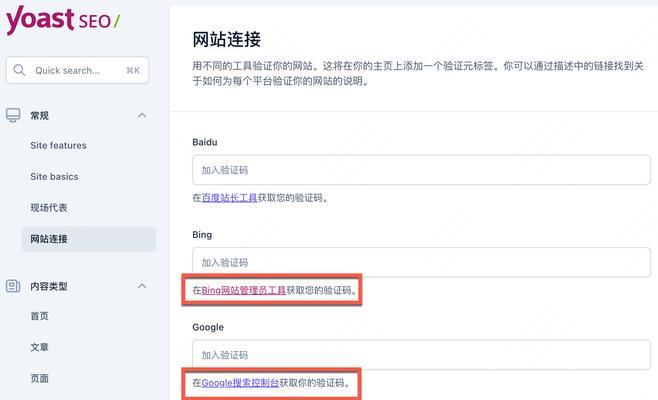Screen dimensions: 658x400
Task: Click the Baidu field label
Action: click(x=205, y=142)
